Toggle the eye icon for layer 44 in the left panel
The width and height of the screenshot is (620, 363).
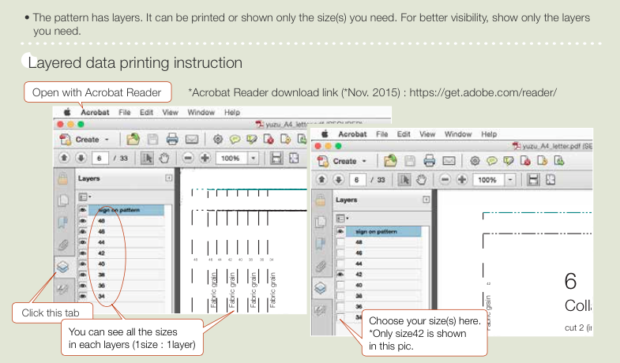[83, 242]
